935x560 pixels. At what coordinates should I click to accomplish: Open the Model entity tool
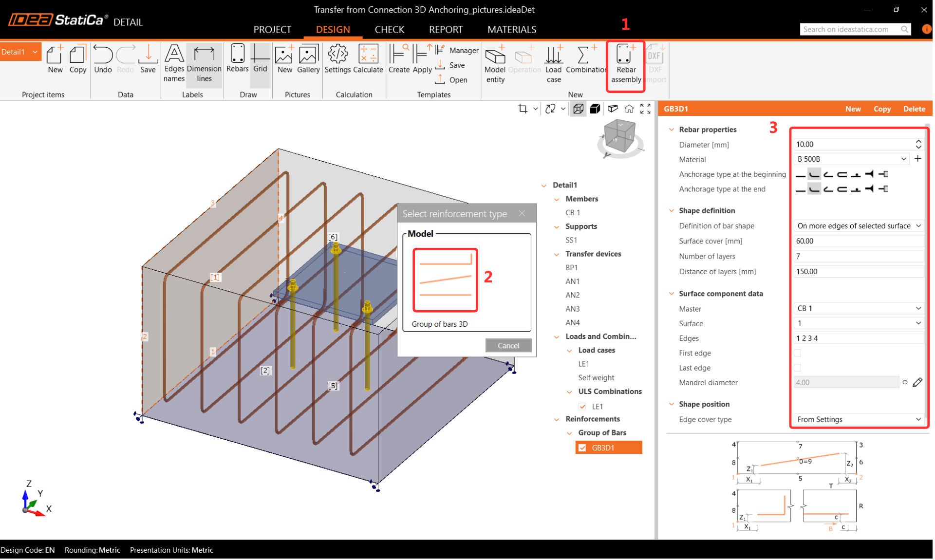[495, 56]
